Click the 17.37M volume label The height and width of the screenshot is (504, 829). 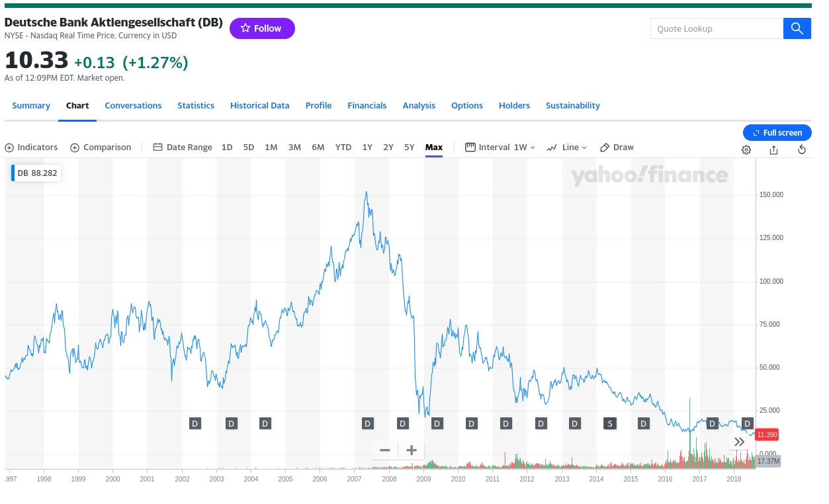[x=768, y=461]
